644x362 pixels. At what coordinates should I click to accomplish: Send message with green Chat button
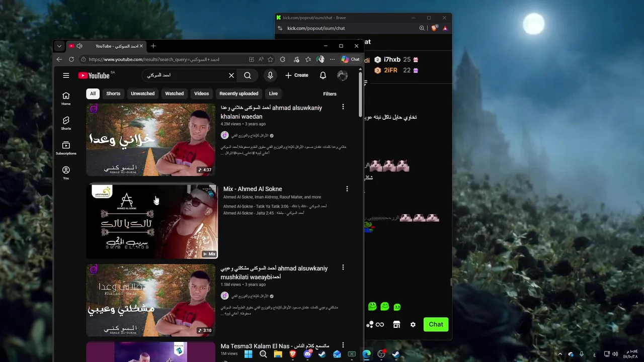click(x=436, y=324)
